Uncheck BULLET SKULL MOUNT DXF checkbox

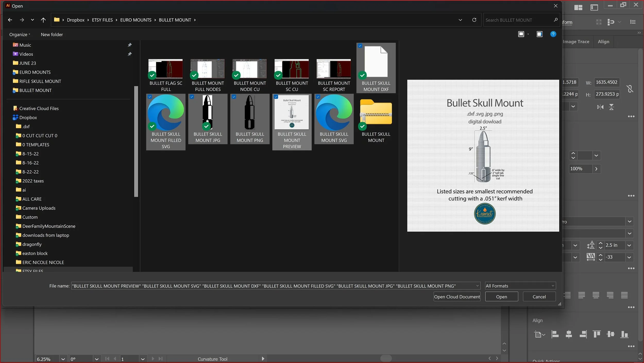point(360,46)
